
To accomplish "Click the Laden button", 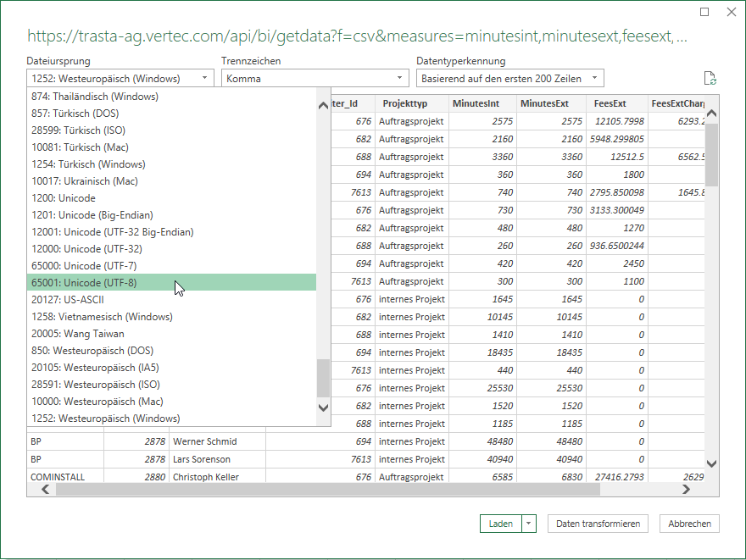I will [x=501, y=524].
